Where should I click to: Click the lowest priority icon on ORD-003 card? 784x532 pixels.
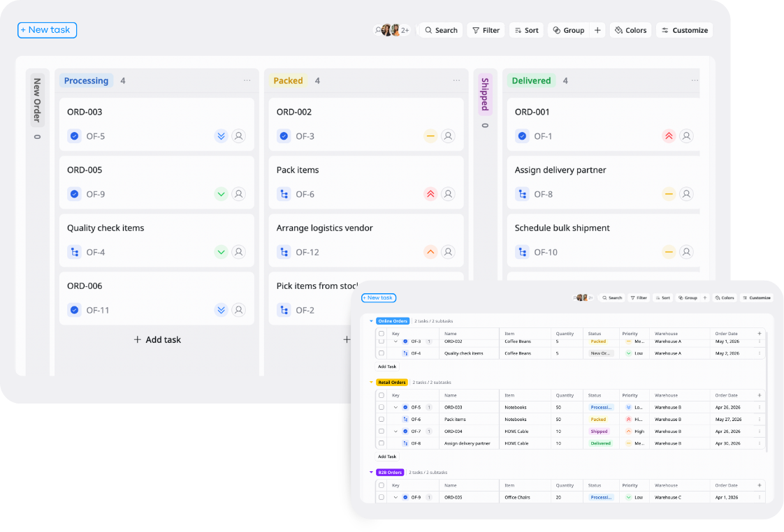point(221,136)
